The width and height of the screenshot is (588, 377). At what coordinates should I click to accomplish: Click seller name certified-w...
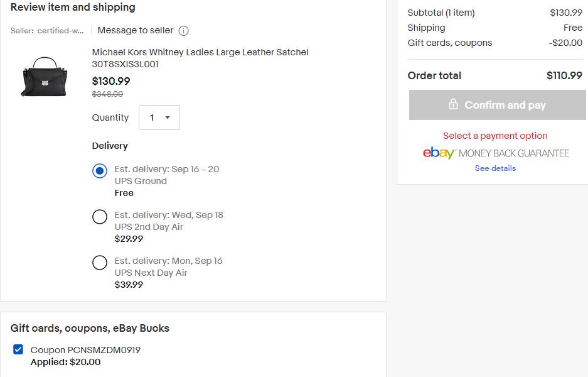(x=60, y=31)
